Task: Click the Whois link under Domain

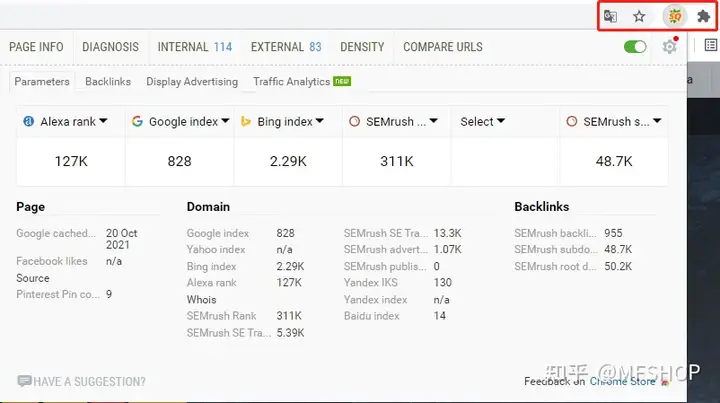Action: tap(201, 300)
